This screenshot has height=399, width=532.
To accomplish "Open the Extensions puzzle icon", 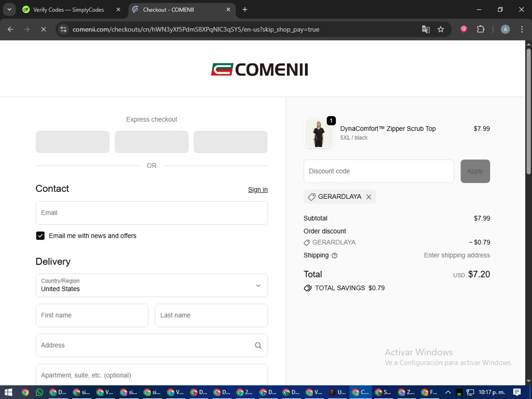I will pyautogui.click(x=481, y=29).
